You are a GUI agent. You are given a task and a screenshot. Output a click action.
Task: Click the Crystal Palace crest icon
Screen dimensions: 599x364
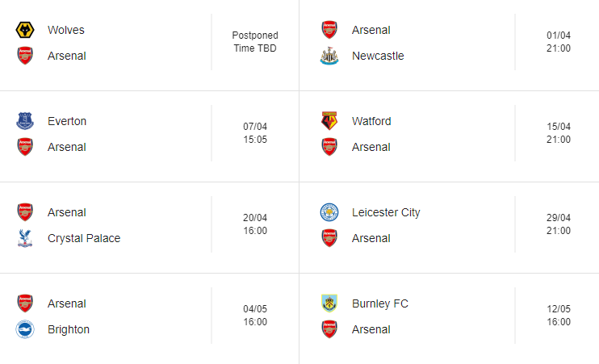(25, 239)
